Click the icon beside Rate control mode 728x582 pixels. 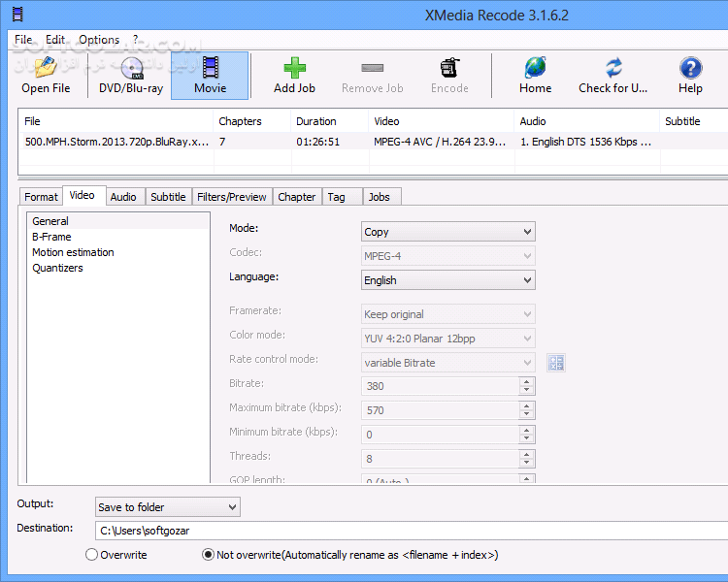pos(556,363)
